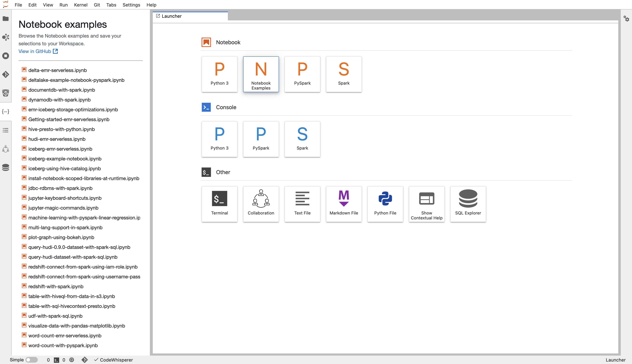Image resolution: width=632 pixels, height=364 pixels.
Task: Open iceberg-using-hive-catalog.ipynb
Action: pyautogui.click(x=64, y=168)
